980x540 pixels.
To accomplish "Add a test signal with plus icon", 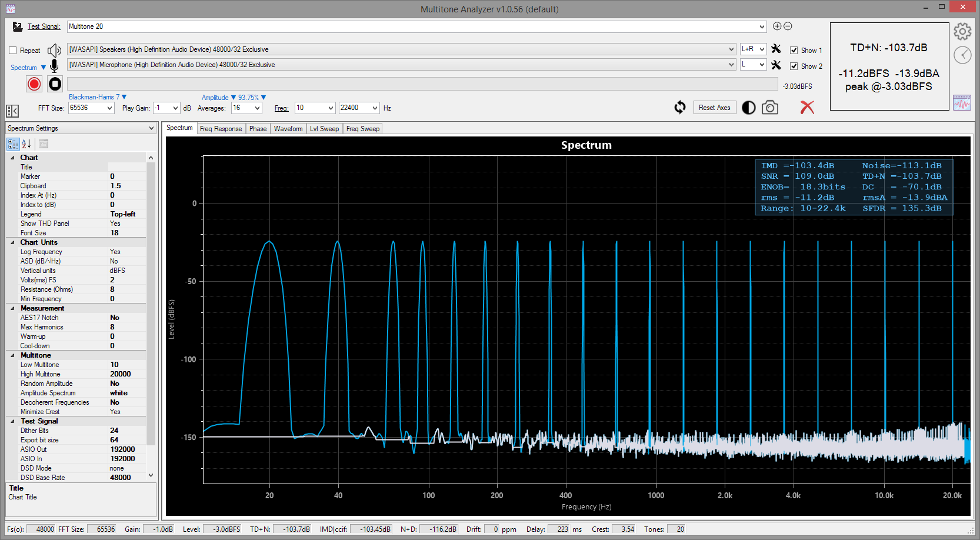I will [777, 26].
